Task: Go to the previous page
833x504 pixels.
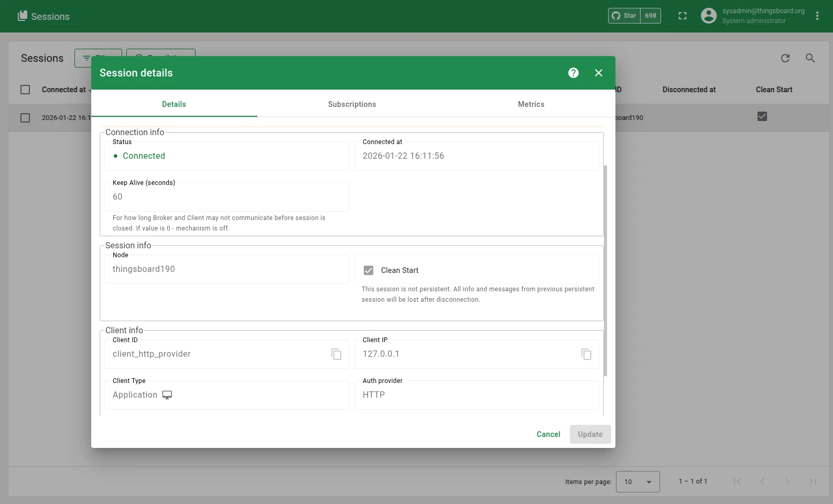Action: [762, 481]
